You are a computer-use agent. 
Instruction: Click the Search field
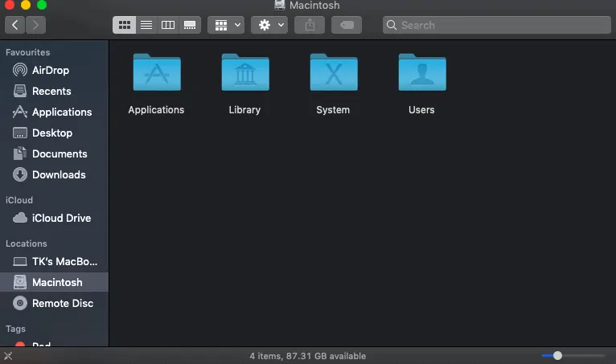(496, 25)
